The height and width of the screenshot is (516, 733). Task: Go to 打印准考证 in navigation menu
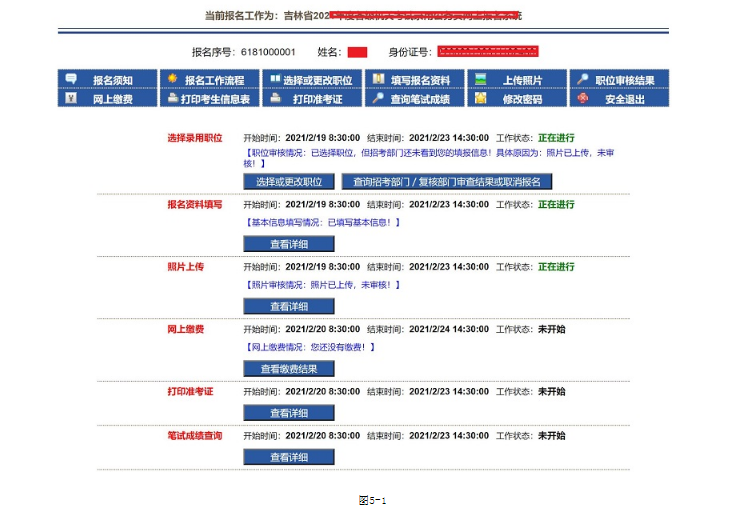316,99
